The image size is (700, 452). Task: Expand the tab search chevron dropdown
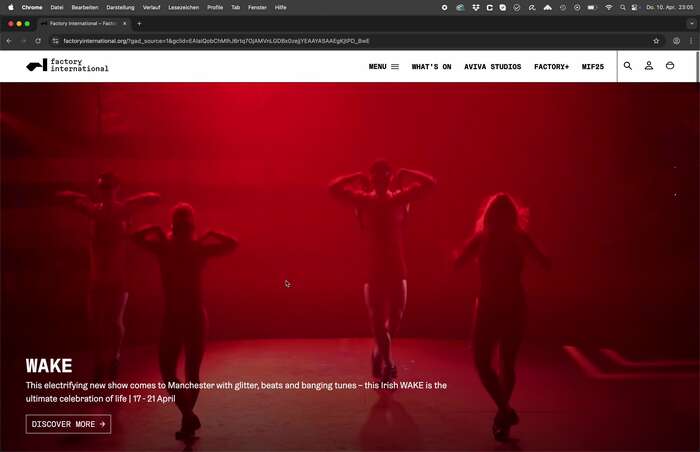click(691, 23)
